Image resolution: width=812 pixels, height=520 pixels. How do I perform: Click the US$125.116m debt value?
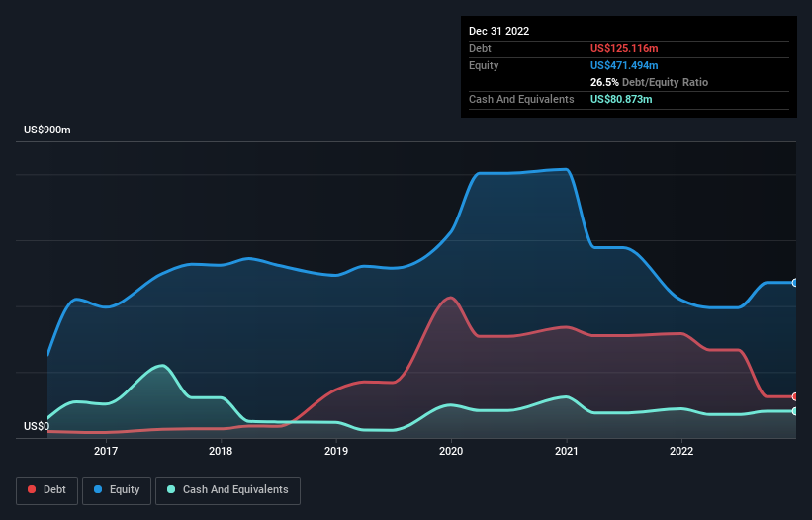(624, 48)
